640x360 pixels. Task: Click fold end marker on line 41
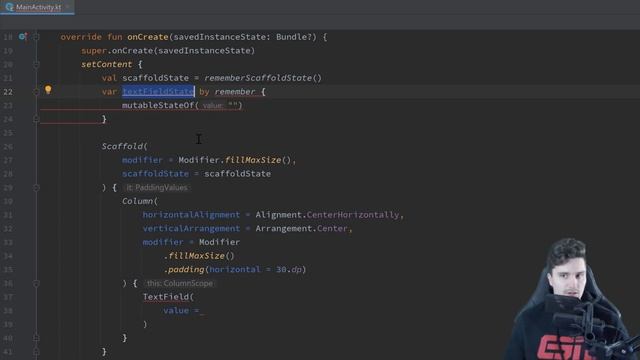(x=36, y=351)
